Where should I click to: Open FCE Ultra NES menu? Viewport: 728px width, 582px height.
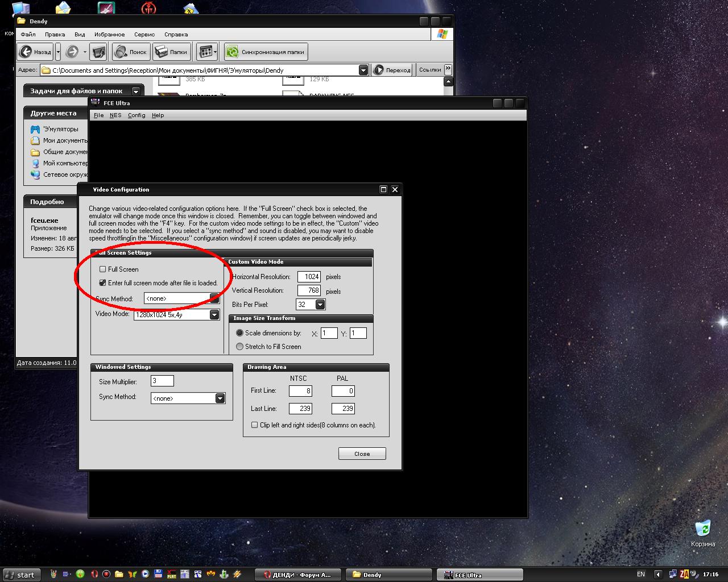115,115
